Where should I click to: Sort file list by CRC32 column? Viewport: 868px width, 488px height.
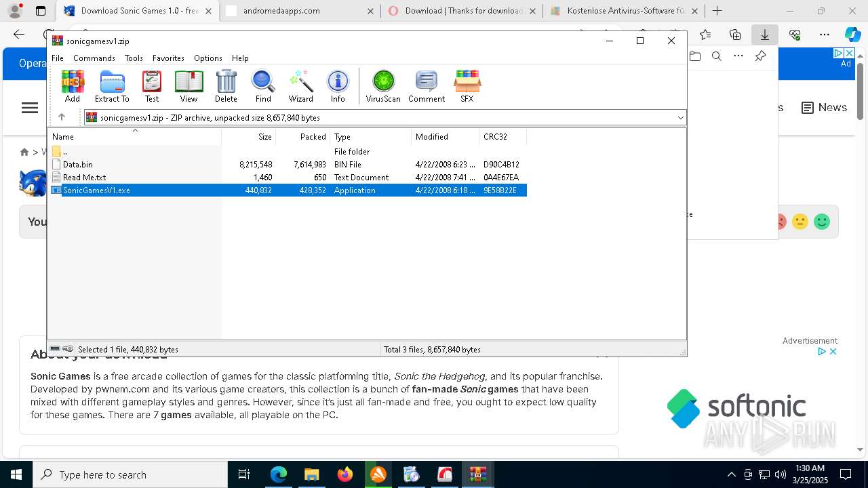[x=502, y=136]
